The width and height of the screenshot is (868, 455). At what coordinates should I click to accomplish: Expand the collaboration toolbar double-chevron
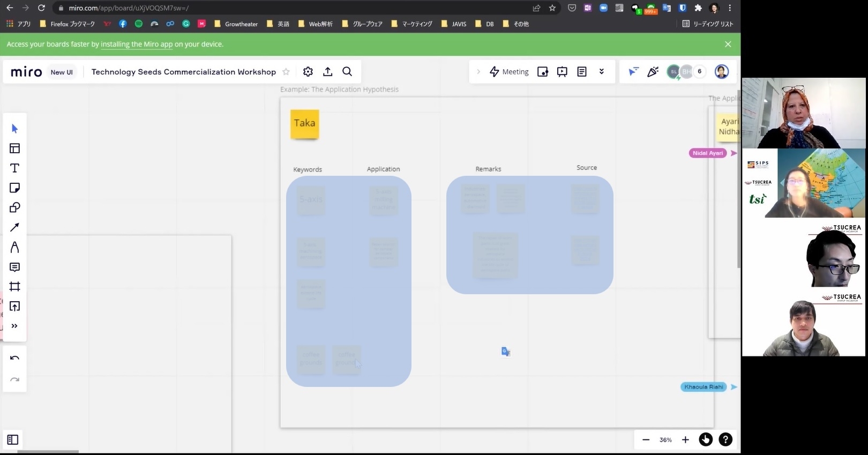[x=602, y=72]
